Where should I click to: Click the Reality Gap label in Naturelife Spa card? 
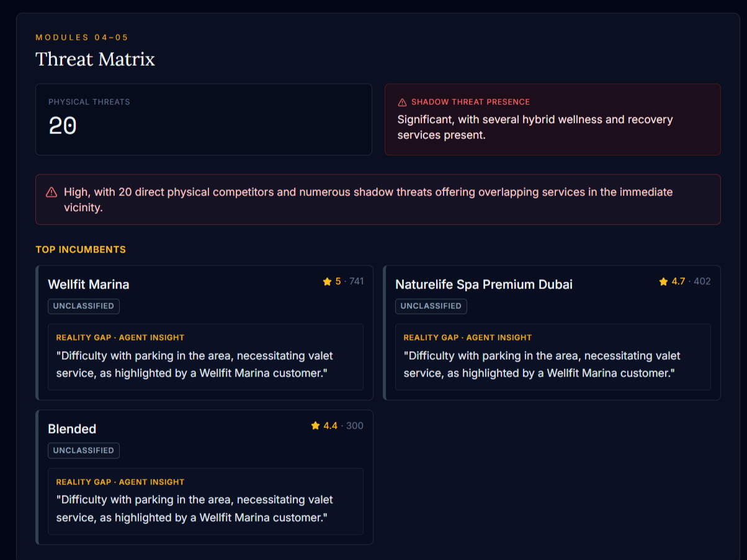(x=468, y=338)
